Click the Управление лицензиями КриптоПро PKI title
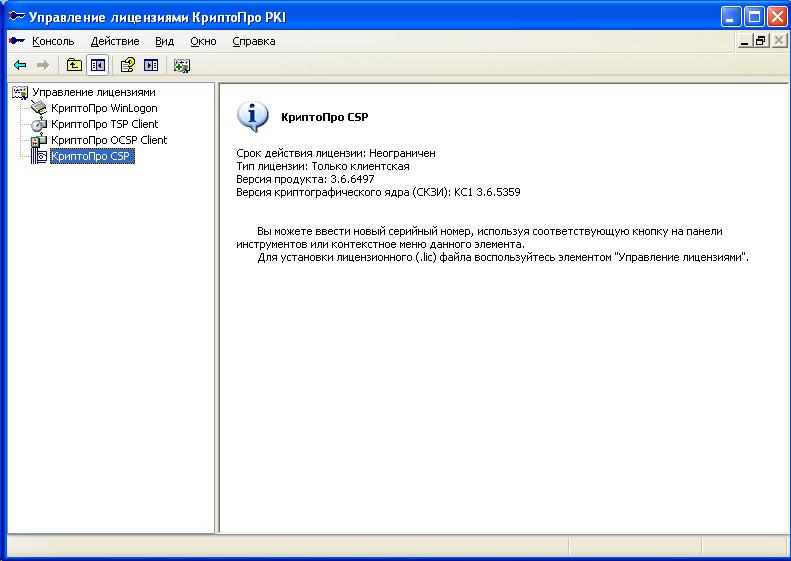This screenshot has width=791, height=561. pos(157,17)
